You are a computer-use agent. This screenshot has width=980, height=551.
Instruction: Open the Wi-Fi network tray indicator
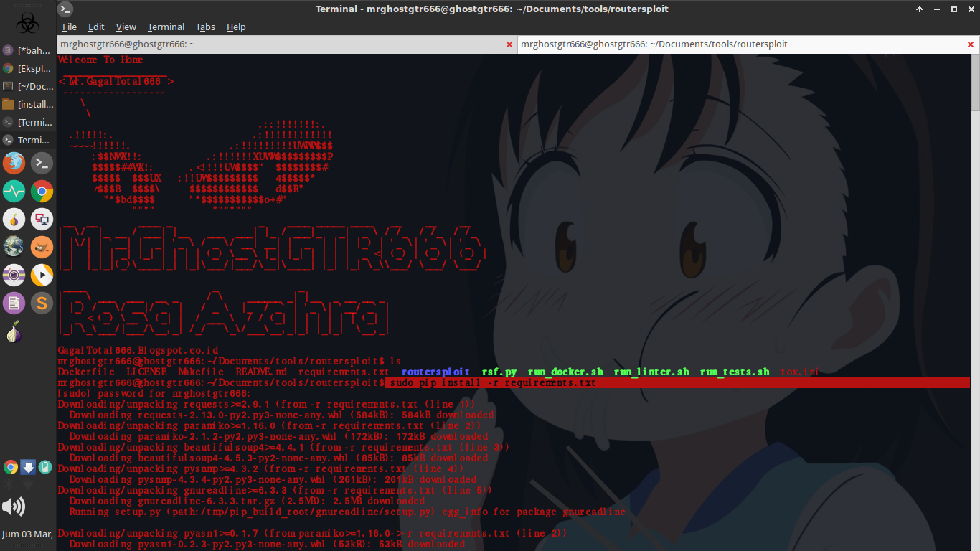point(28,485)
